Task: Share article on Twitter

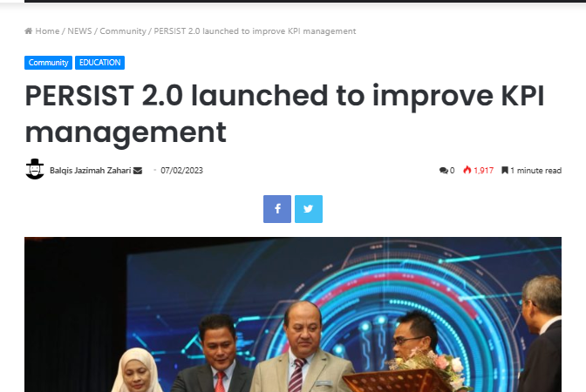Action: tap(309, 209)
